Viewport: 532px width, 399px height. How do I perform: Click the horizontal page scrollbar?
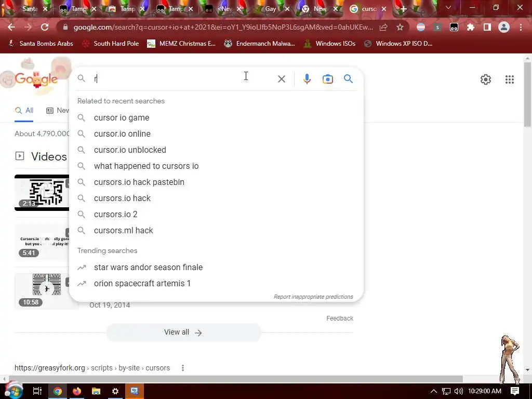[x=235, y=379]
